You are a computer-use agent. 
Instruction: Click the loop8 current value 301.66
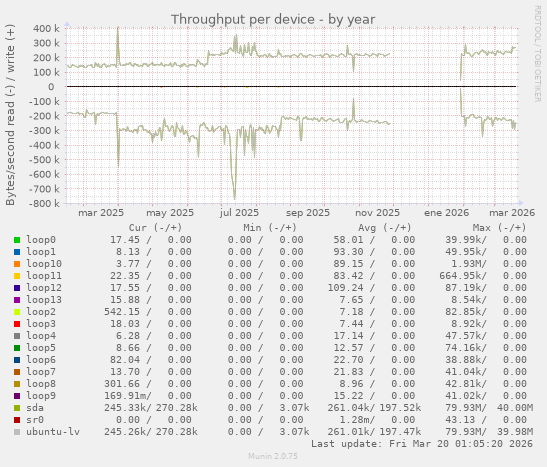pos(122,384)
